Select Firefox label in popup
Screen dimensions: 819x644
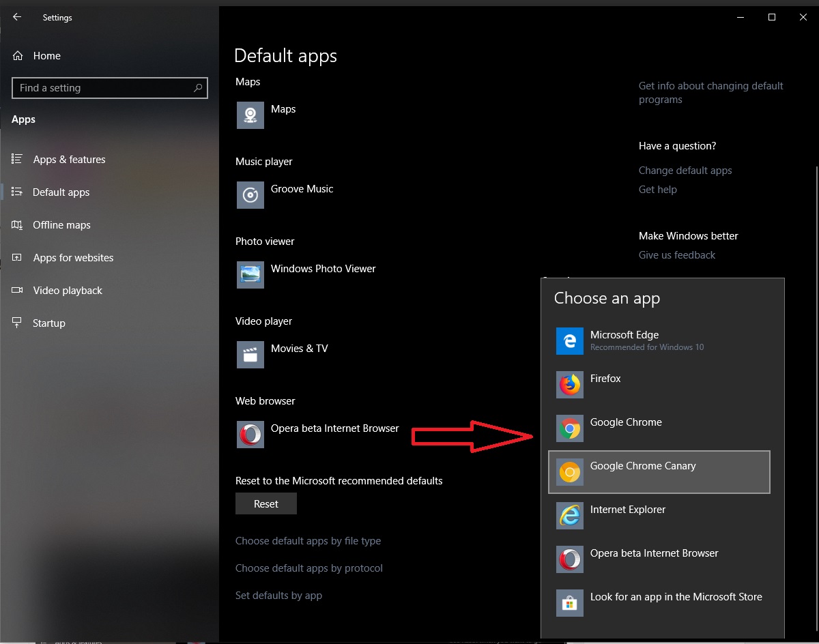[605, 379]
